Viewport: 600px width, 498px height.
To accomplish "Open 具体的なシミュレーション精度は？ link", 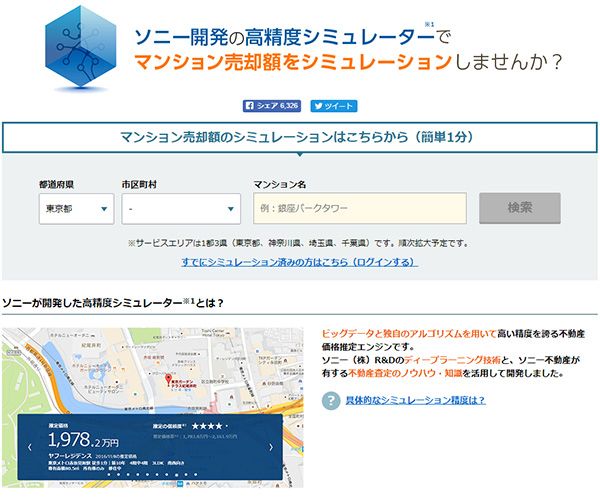I will [x=416, y=400].
